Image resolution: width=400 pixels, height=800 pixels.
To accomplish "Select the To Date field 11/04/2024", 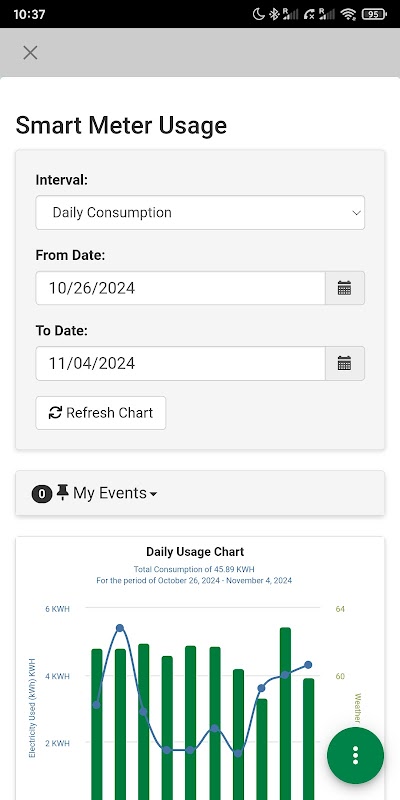I will pos(180,363).
